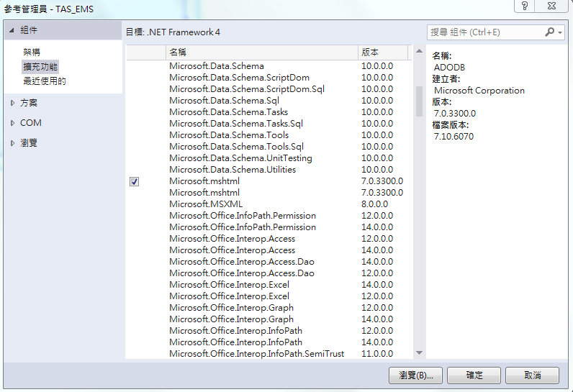The image size is (573, 392).
Task: Select the 擴充功能 category
Action: pyautogui.click(x=40, y=67)
